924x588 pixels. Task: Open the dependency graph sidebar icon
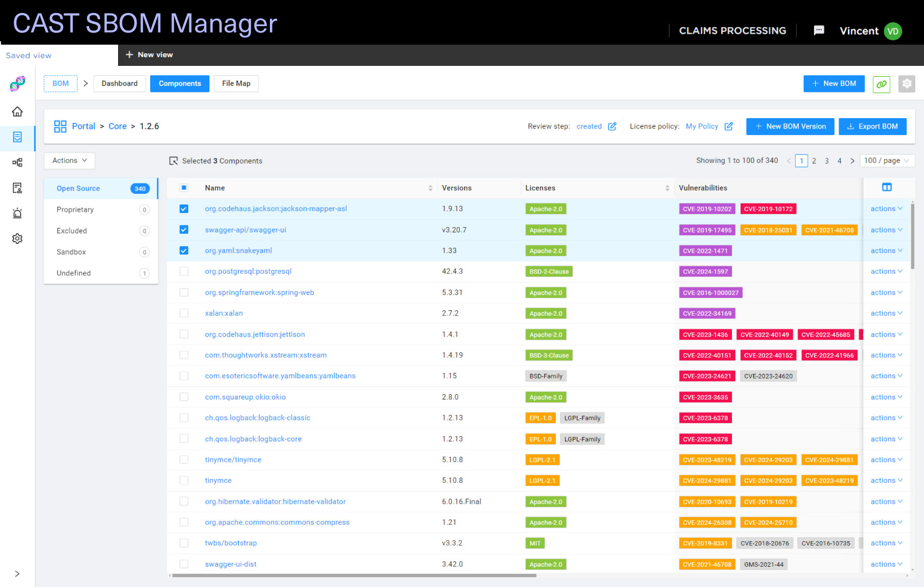pyautogui.click(x=17, y=162)
